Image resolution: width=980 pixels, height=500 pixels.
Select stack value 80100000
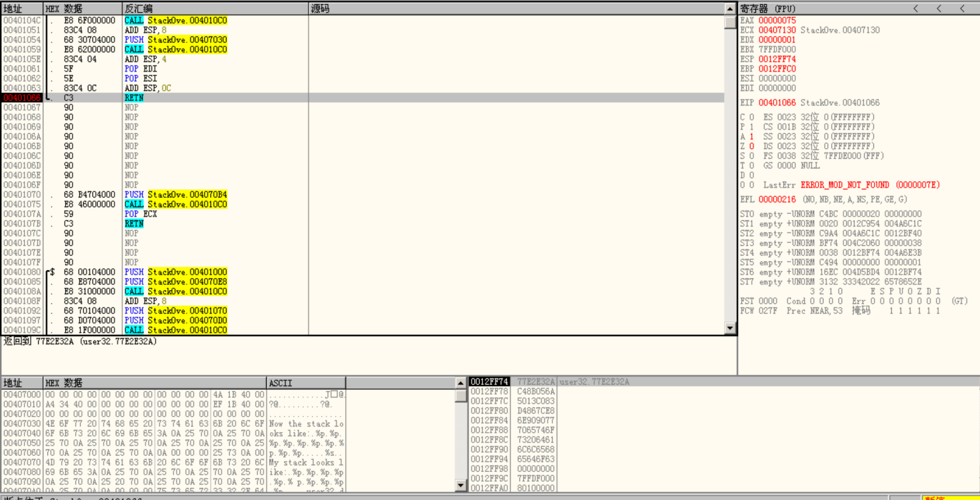click(x=535, y=488)
